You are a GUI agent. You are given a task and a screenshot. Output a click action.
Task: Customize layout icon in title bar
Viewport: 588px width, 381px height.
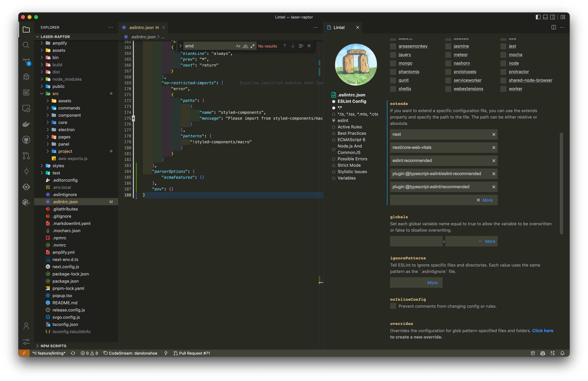click(x=563, y=17)
